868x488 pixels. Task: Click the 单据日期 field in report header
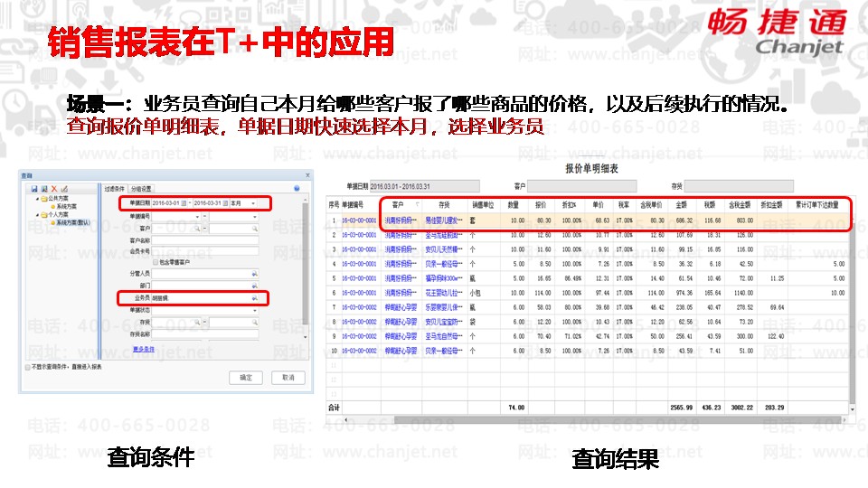[424, 186]
